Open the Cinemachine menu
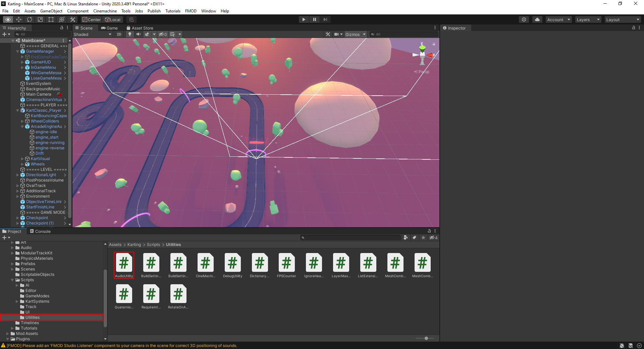 [x=105, y=11]
